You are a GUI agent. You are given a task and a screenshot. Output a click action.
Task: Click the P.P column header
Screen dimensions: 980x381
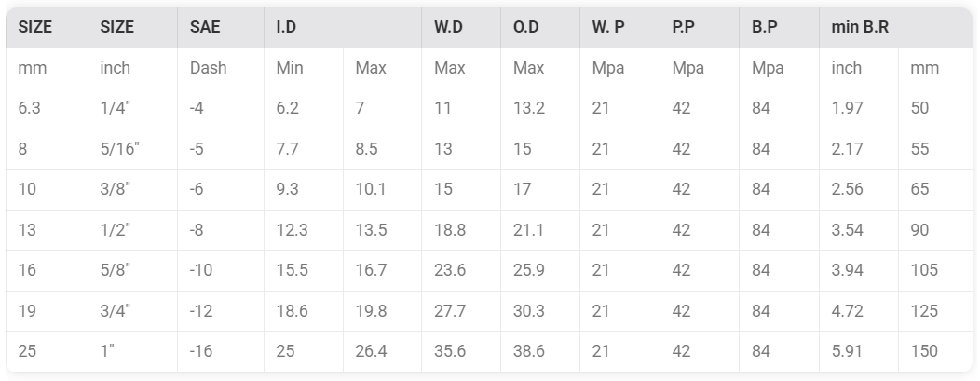coord(700,28)
